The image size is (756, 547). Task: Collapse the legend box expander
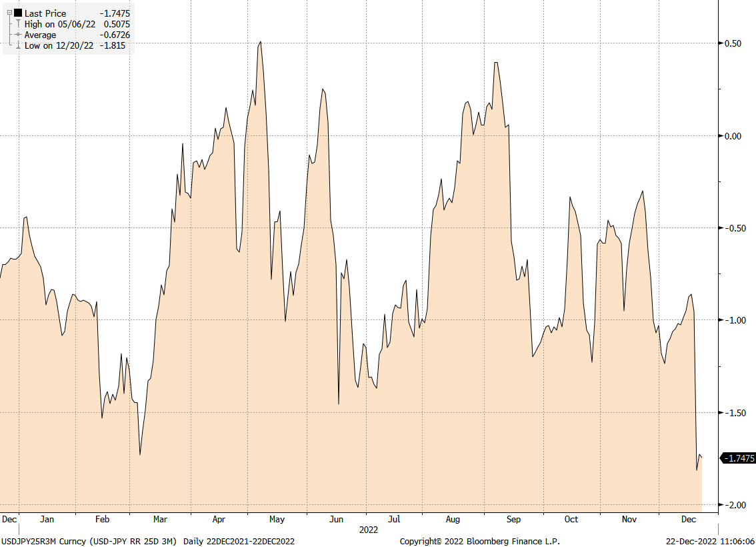9,13
